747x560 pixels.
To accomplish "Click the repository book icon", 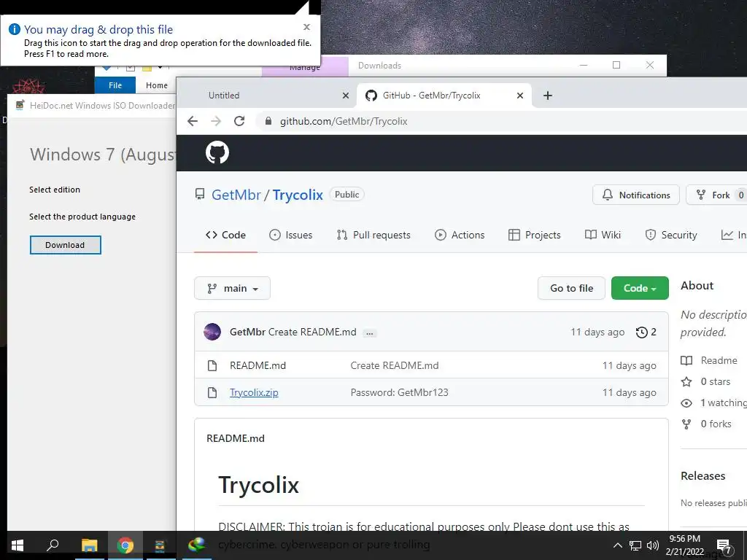I will click(x=200, y=194).
